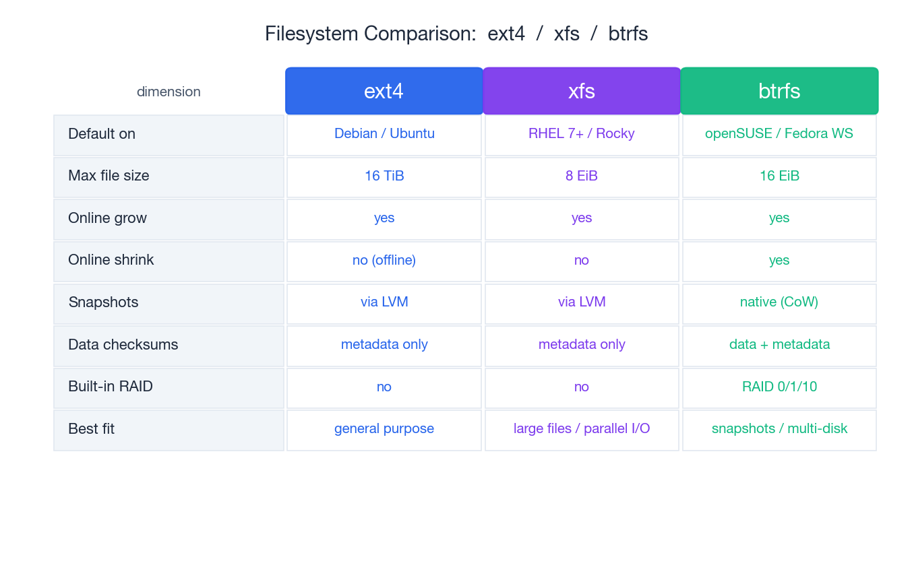Select the 'Default on' row label
Image resolution: width=912 pixels, height=588 pixels.
(x=102, y=134)
